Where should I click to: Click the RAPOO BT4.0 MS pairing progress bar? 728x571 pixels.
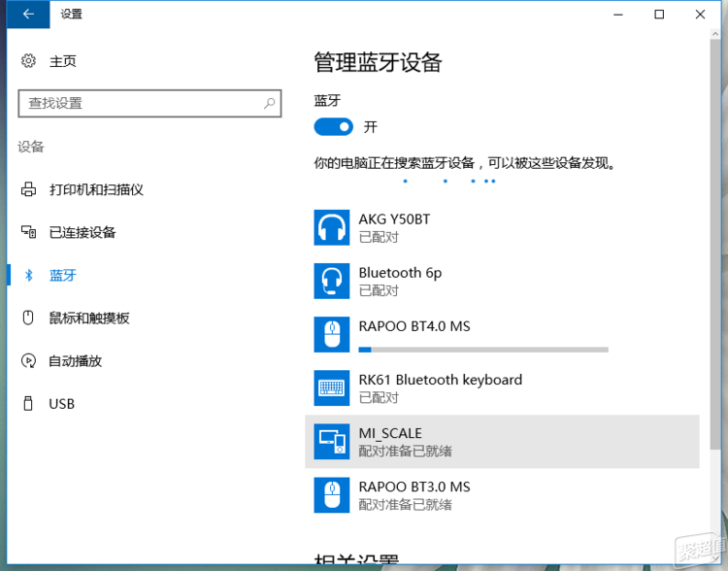coord(483,350)
